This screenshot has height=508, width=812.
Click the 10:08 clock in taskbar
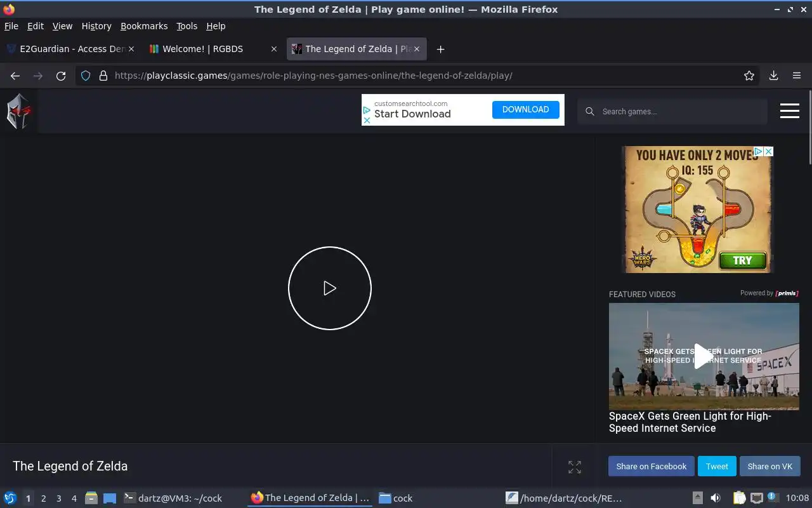click(797, 498)
